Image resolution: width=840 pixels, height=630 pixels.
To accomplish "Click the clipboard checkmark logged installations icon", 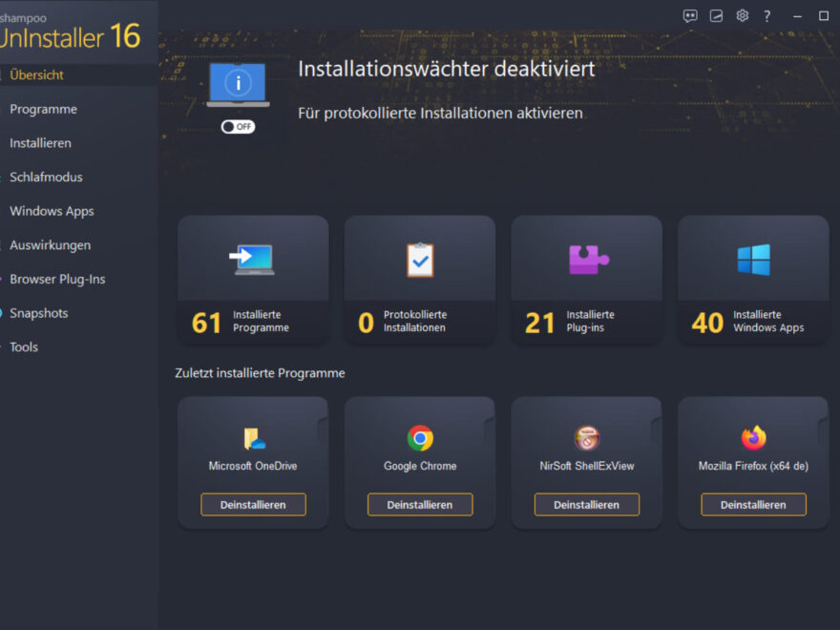I will click(420, 260).
